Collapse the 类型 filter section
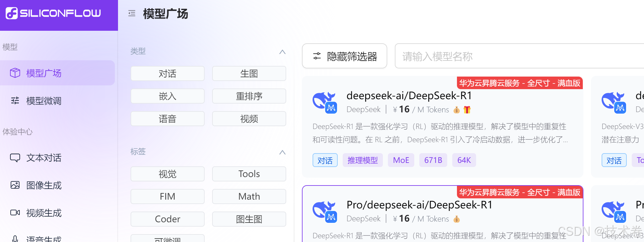Viewport: 644px width, 242px height. [x=282, y=52]
